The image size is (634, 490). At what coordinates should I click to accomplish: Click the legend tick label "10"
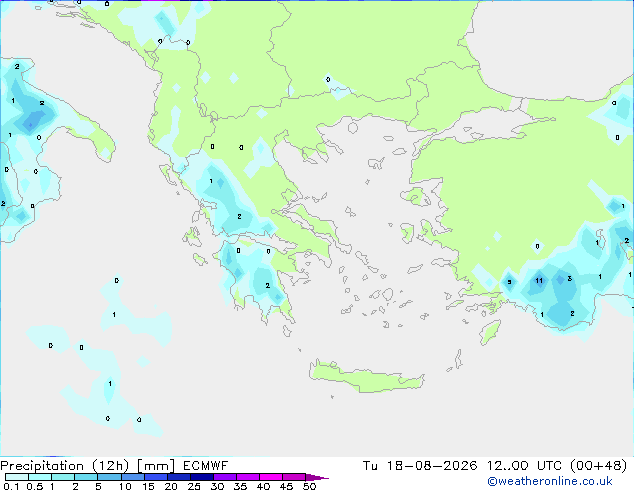tap(125, 486)
